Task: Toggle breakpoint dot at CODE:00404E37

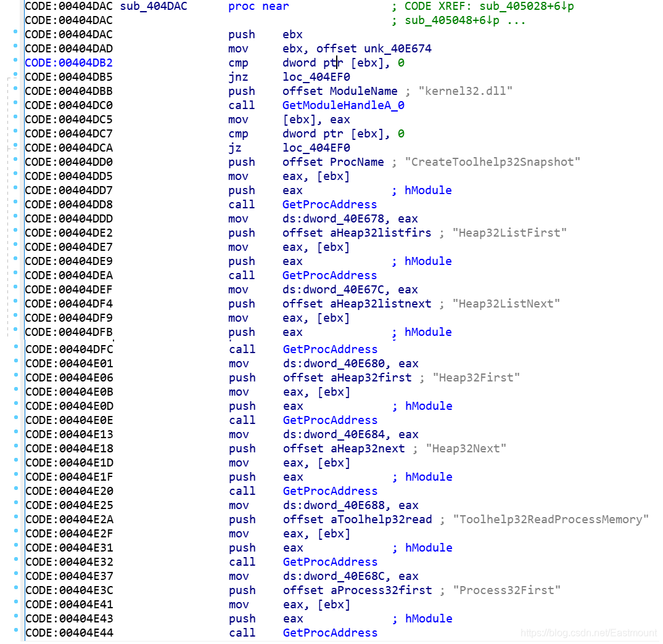Action: click(x=16, y=573)
